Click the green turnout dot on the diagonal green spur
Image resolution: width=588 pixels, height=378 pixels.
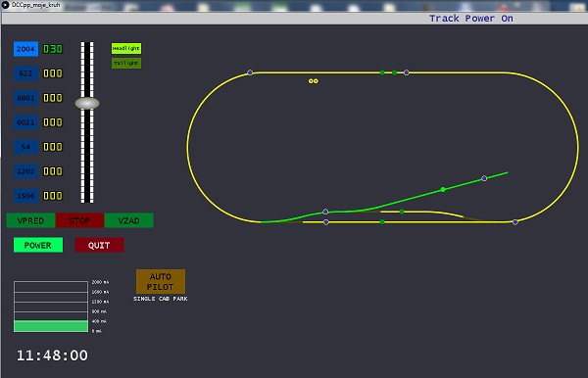443,190
